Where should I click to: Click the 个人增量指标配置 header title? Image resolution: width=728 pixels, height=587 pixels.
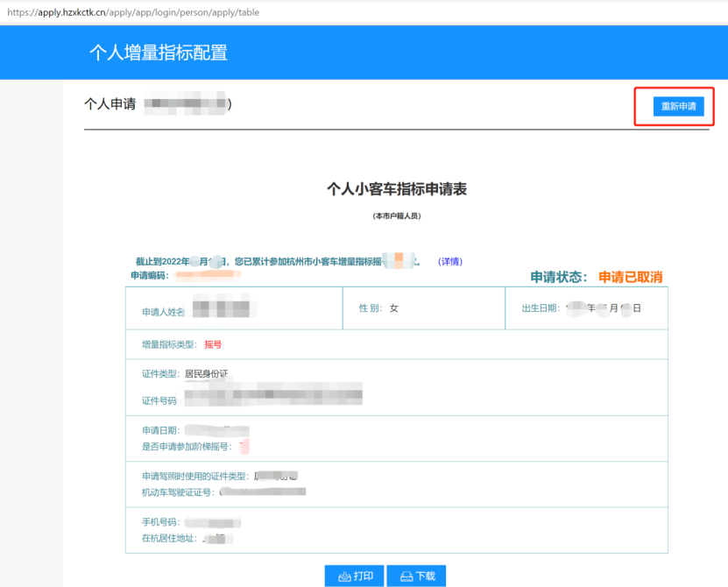tap(158, 53)
